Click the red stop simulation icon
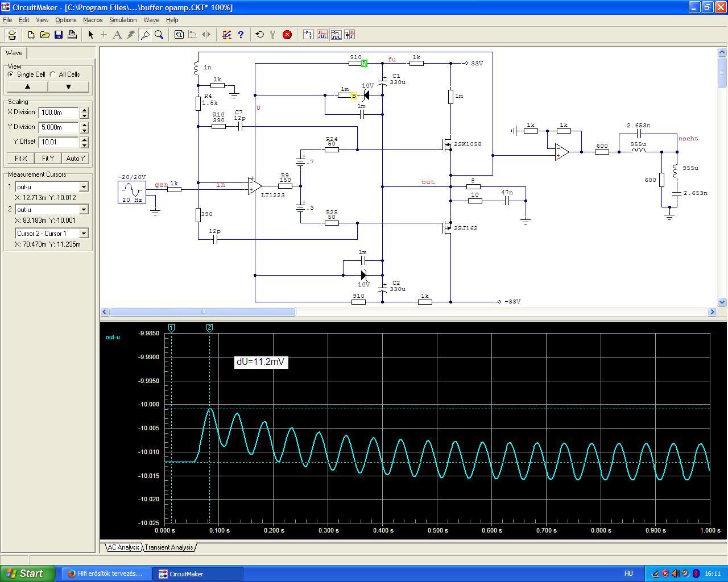This screenshot has height=582, width=728. coord(287,35)
